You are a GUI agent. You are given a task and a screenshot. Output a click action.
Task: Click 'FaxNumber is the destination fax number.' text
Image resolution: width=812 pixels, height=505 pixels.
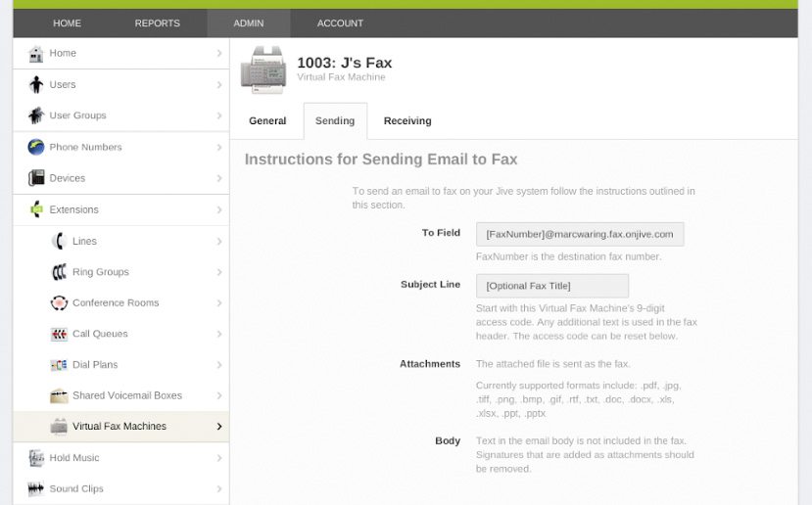click(569, 256)
